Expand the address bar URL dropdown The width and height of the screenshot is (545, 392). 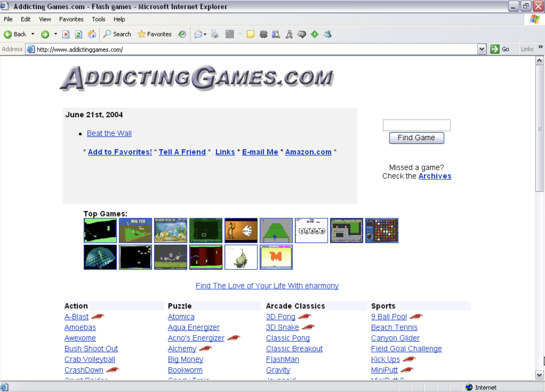481,49
